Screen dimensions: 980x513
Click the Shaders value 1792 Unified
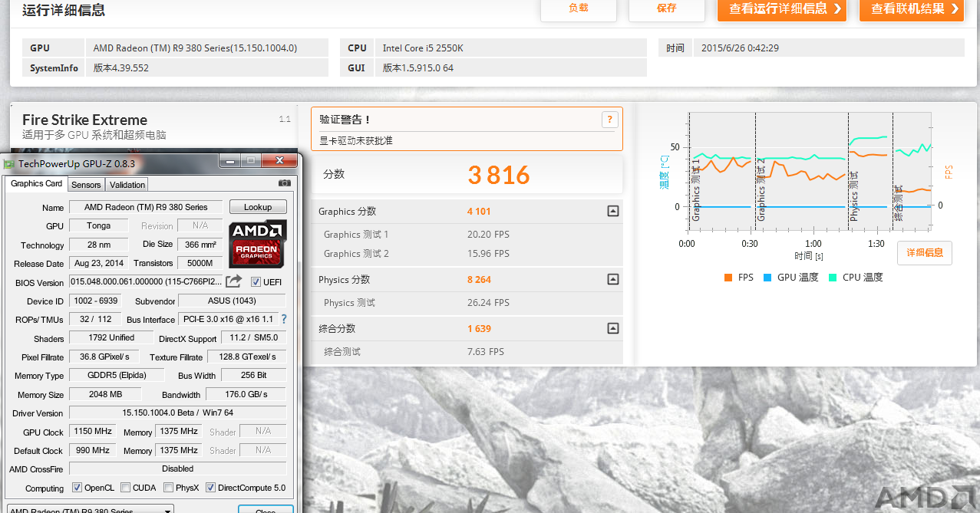(111, 337)
